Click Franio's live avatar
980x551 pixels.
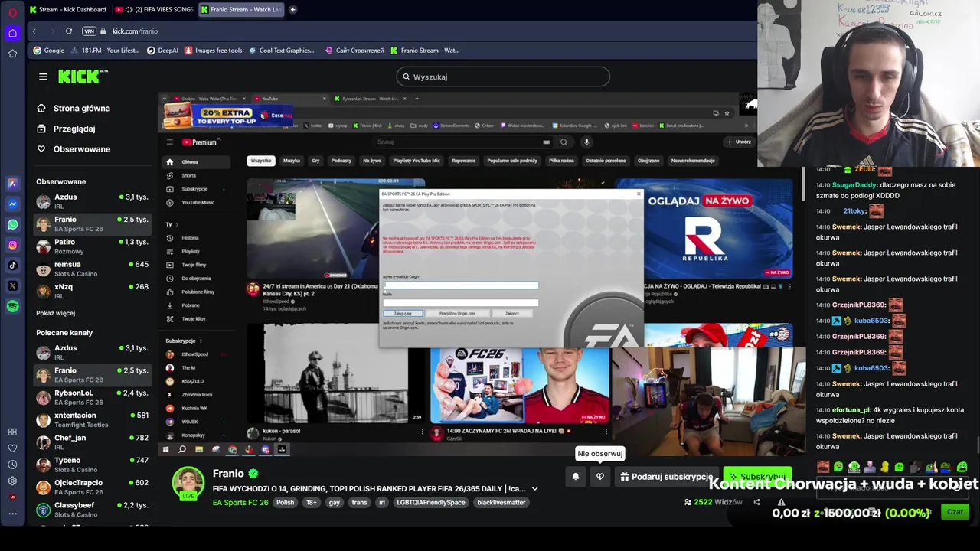[188, 484]
